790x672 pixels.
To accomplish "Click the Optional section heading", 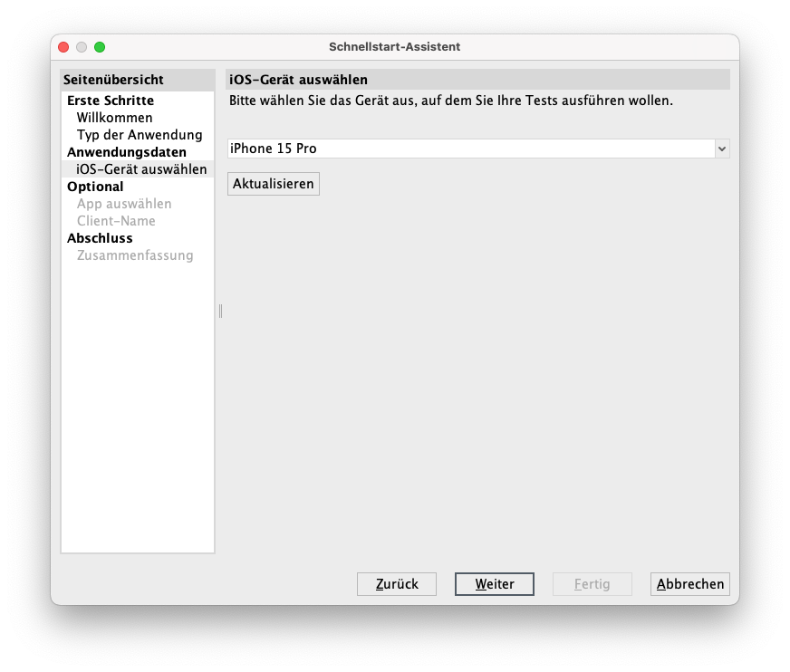I will pos(95,187).
